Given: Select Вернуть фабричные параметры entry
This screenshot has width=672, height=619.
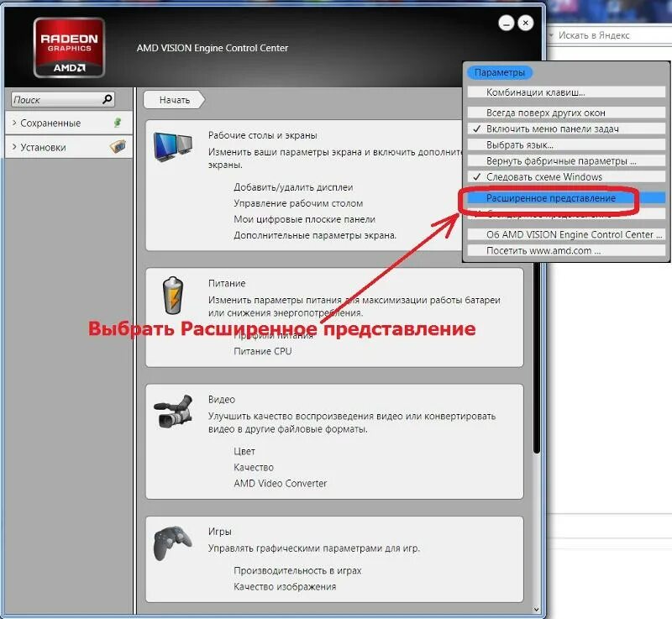Looking at the screenshot, I should (x=566, y=160).
